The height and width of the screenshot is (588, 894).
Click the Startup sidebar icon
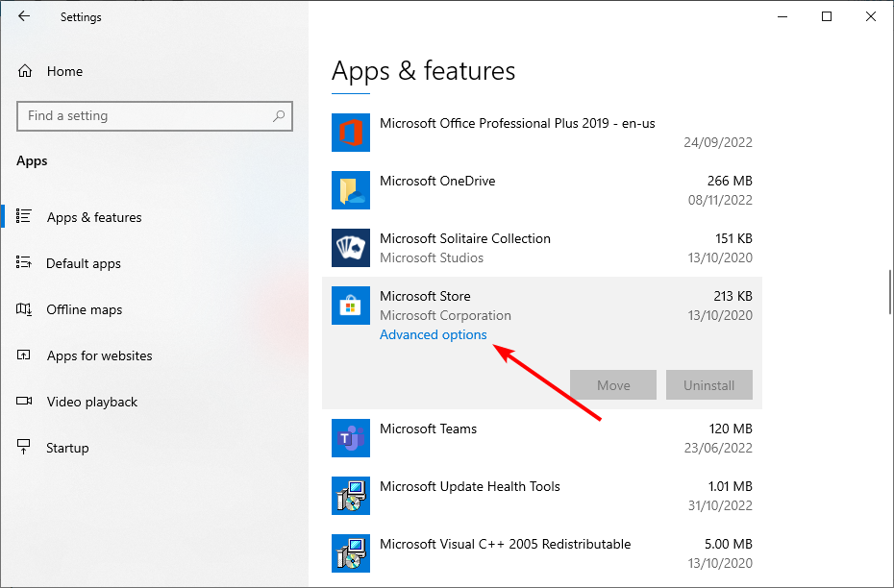(23, 447)
